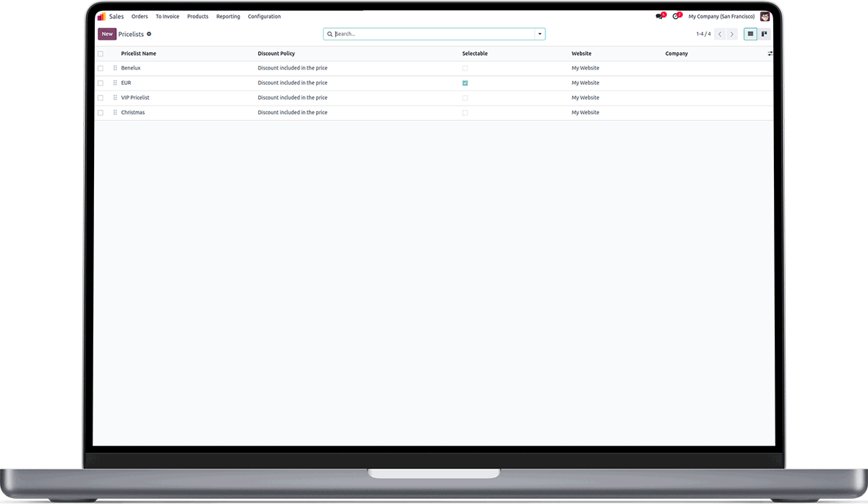Toggle Selectable checkbox for VIP Pricelist
The width and height of the screenshot is (868, 504).
coord(465,98)
